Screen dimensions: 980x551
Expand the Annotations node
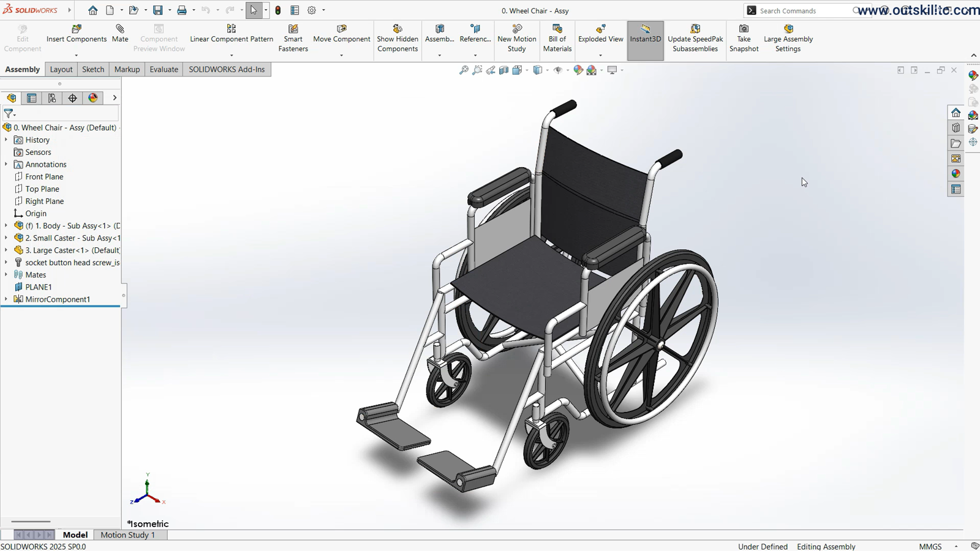click(6, 164)
